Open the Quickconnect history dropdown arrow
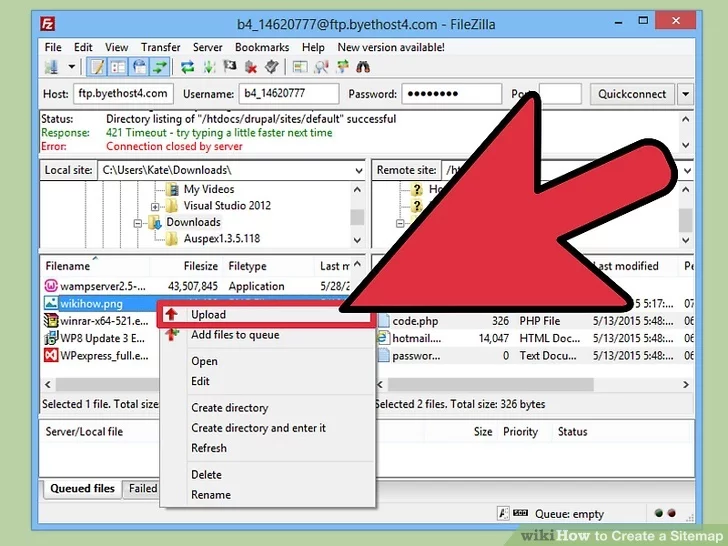The height and width of the screenshot is (546, 728). pyautogui.click(x=686, y=94)
